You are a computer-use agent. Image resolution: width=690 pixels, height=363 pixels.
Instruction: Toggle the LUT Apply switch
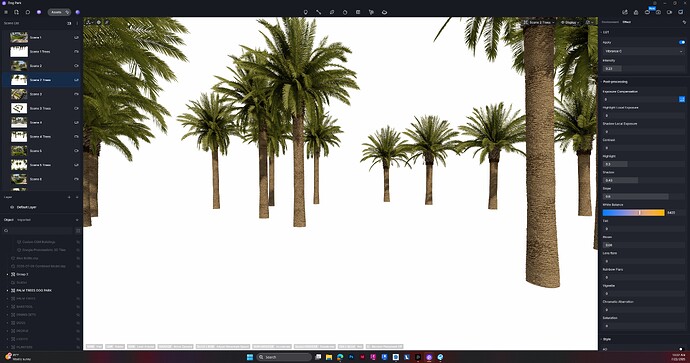(682, 42)
